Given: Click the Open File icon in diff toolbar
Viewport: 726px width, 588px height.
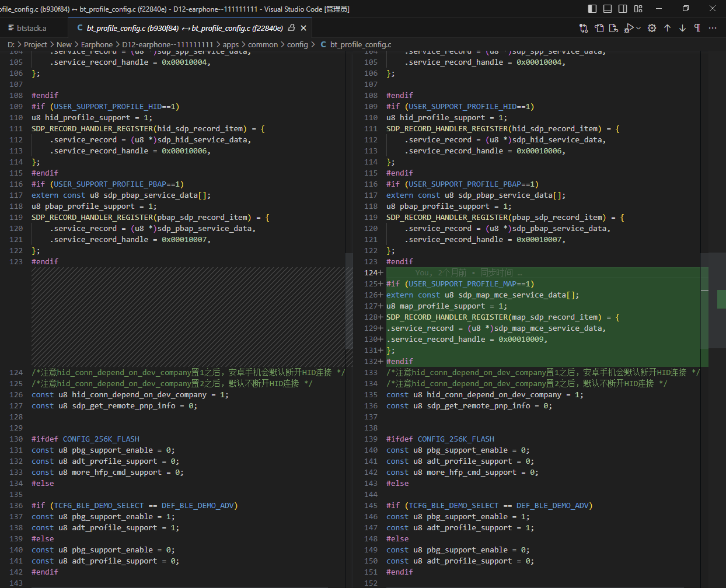Looking at the screenshot, I should click(x=599, y=28).
